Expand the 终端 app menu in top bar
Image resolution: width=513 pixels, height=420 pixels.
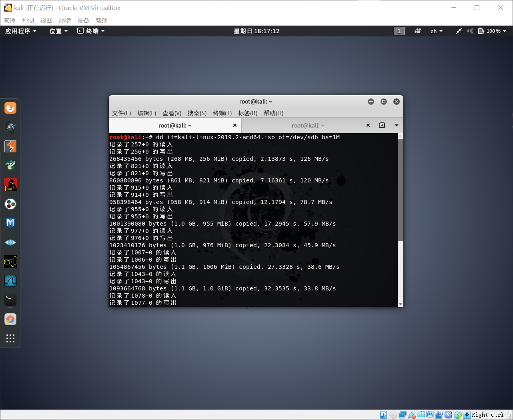[x=91, y=31]
